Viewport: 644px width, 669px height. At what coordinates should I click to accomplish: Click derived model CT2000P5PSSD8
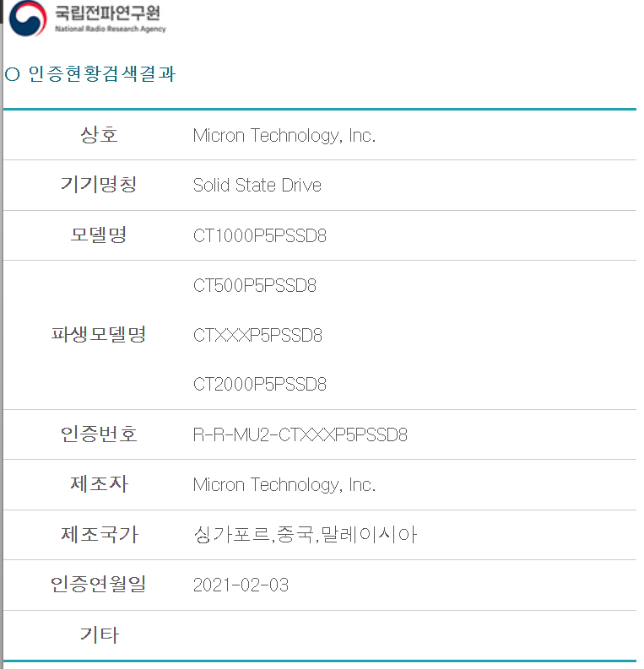[x=260, y=385]
